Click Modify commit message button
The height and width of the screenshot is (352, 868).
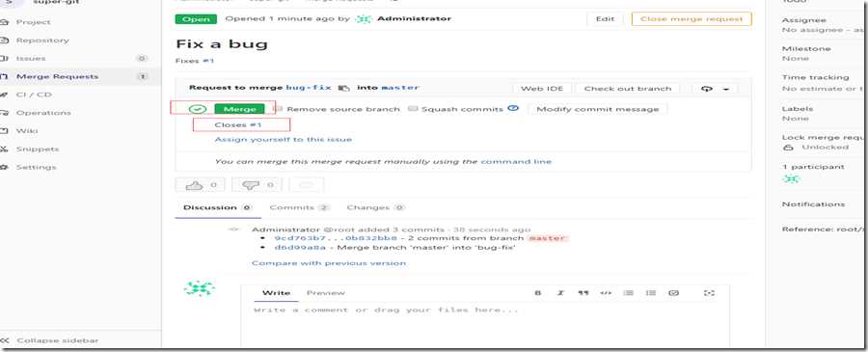598,109
